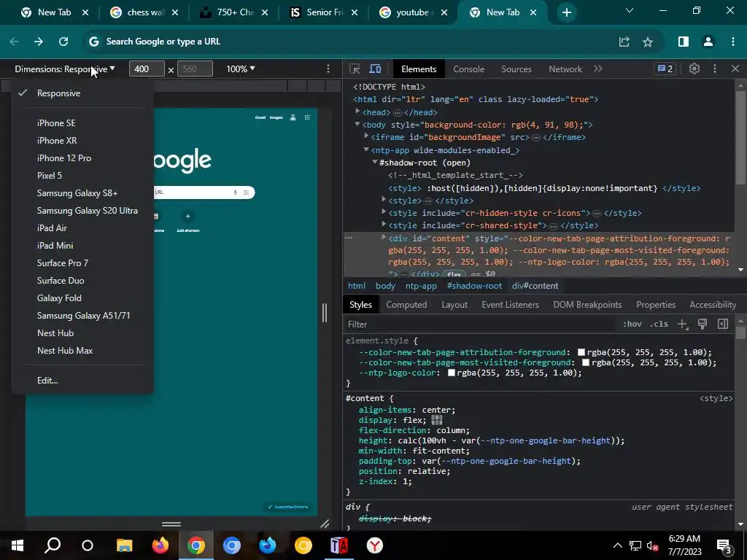This screenshot has width=747, height=560.
Task: Click the ntp-logo-color white color swatch
Action: coord(452,373)
